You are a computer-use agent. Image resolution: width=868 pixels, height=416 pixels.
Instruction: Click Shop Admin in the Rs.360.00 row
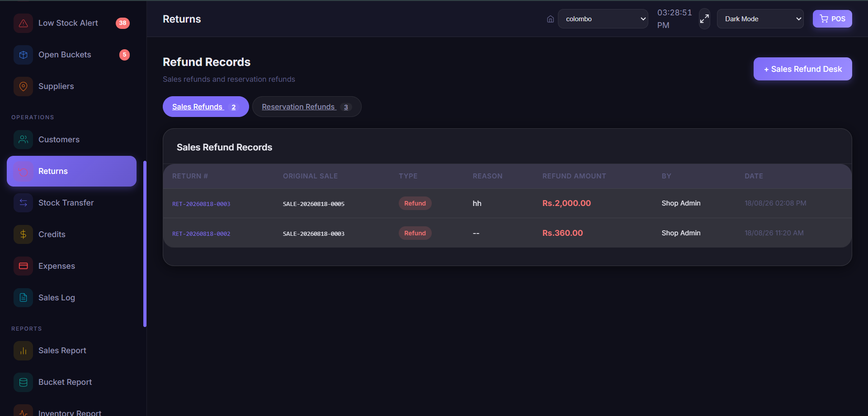pos(681,233)
